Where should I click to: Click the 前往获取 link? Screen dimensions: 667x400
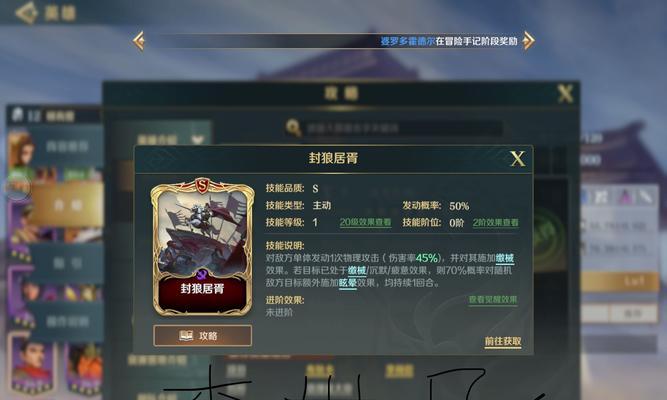coord(503,341)
